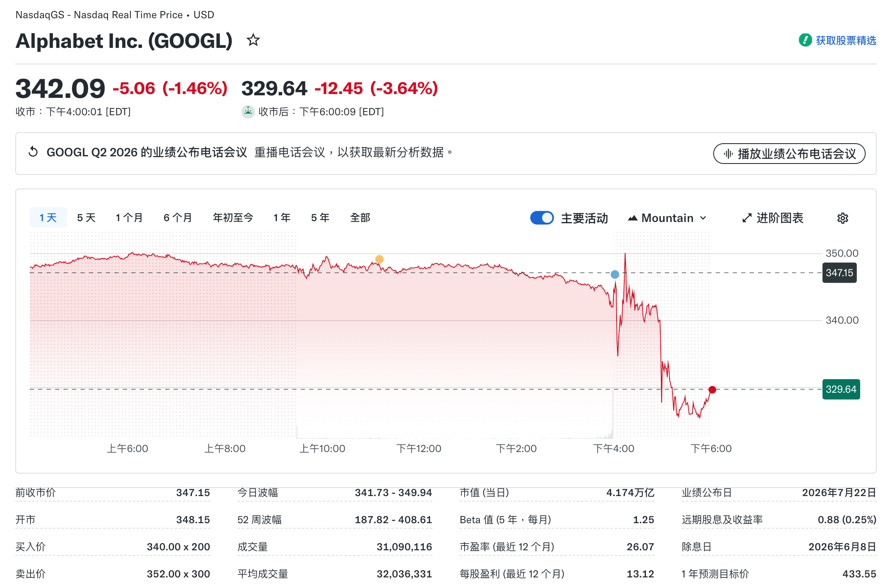Image resolution: width=886 pixels, height=588 pixels.
Task: Click the 上午10:00 axis label
Action: (322, 449)
